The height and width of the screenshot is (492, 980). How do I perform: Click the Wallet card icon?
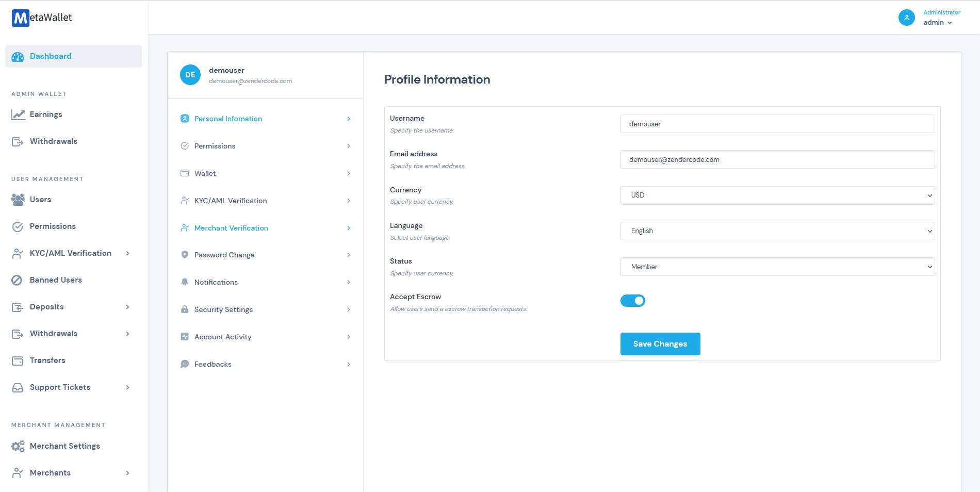click(x=185, y=173)
